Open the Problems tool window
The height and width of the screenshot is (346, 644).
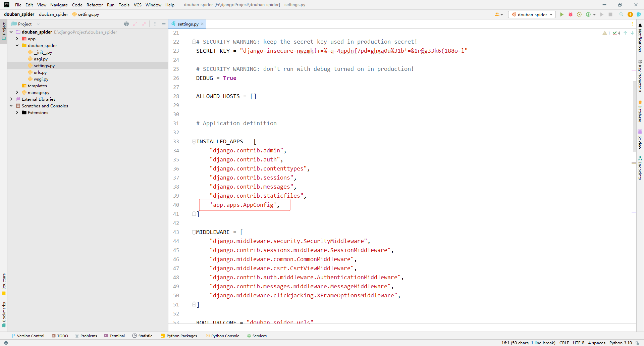click(86, 336)
